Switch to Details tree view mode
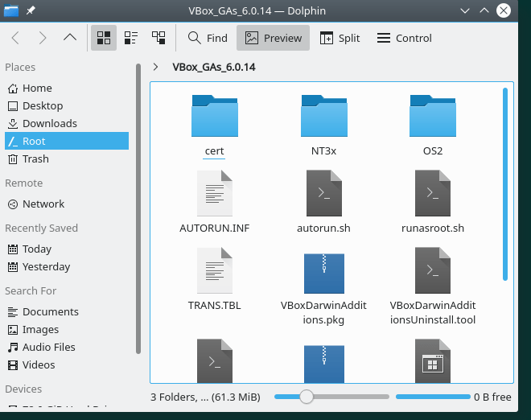This screenshot has height=420, width=531. (x=158, y=38)
